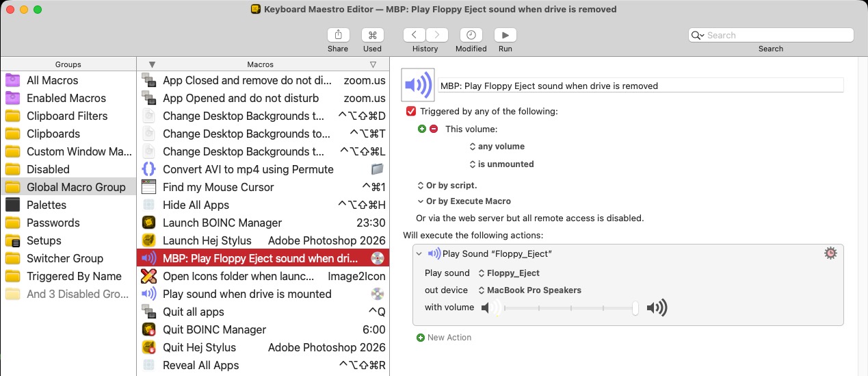This screenshot has width=868, height=376.
Task: Open the 'is unmounted' dropdown
Action: click(x=501, y=164)
